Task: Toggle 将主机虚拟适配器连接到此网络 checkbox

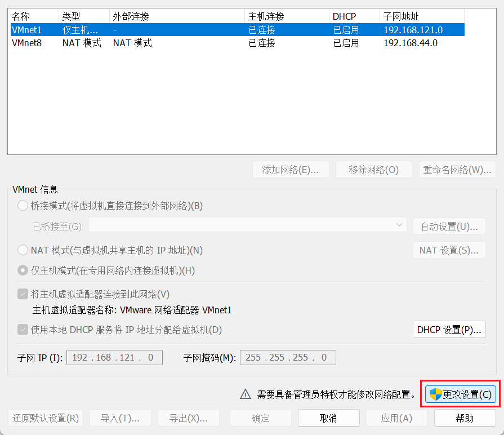Action: tap(23, 294)
